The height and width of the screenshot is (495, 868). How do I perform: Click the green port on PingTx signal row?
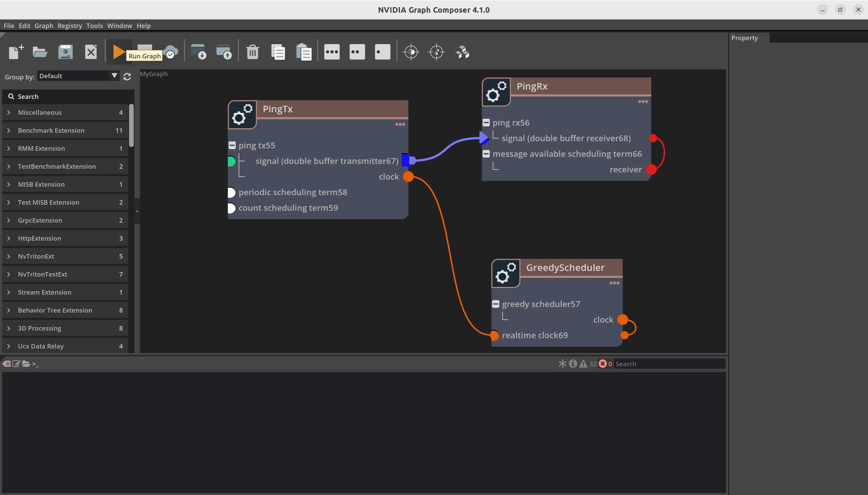pos(232,161)
